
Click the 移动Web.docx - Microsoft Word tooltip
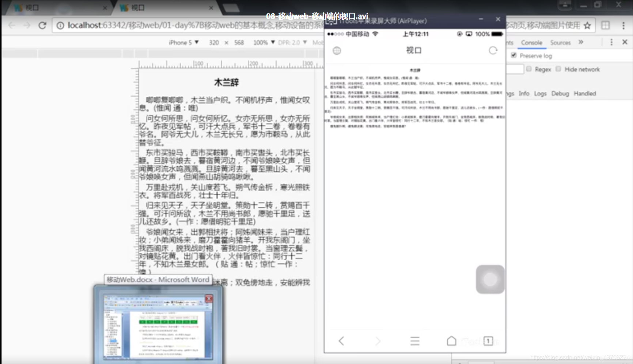[x=158, y=280]
